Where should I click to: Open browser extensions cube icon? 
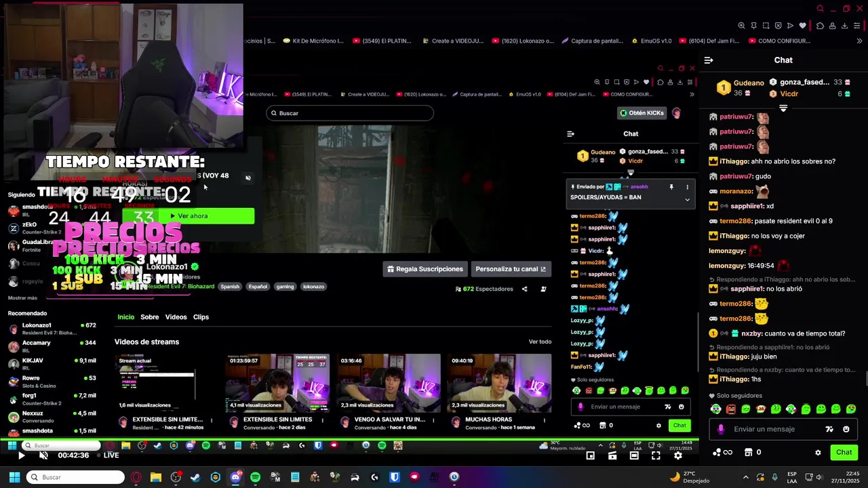820,26
